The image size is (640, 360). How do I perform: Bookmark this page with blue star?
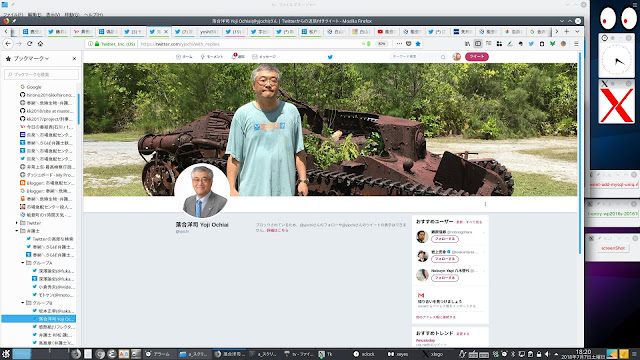click(418, 44)
